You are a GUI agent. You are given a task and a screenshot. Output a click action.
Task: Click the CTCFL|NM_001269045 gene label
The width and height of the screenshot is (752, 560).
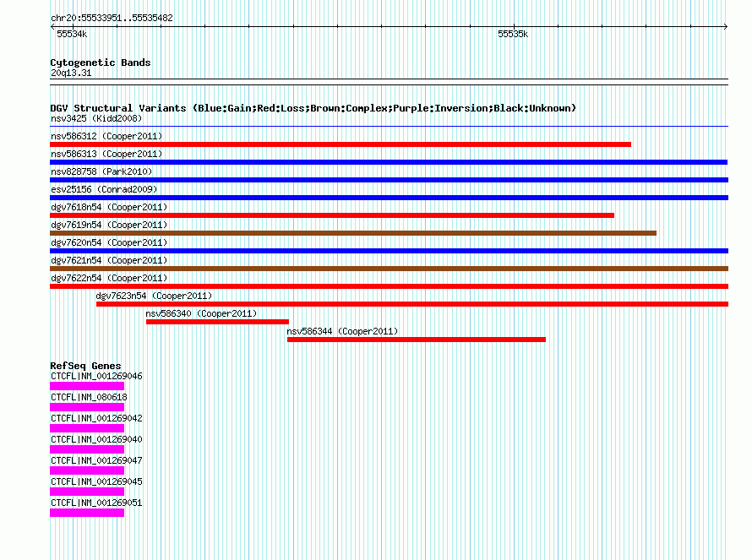point(96,481)
